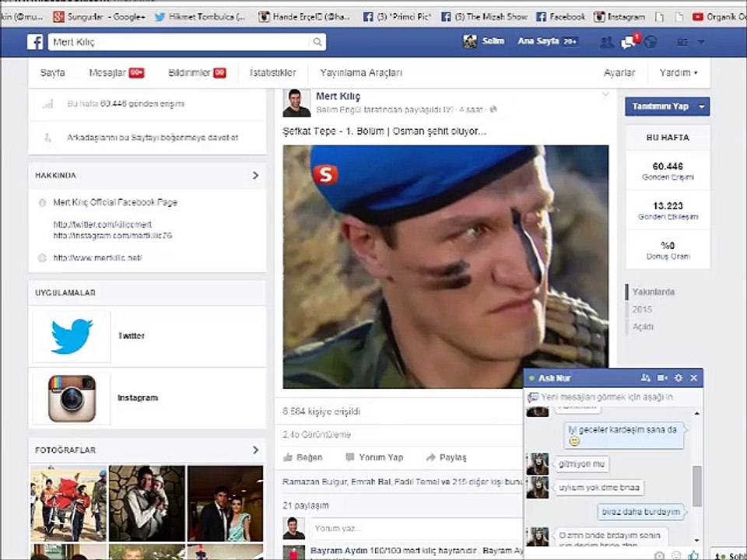Open the www.mertkilic.net link
Screen dimensions: 747x560
[x=98, y=257]
